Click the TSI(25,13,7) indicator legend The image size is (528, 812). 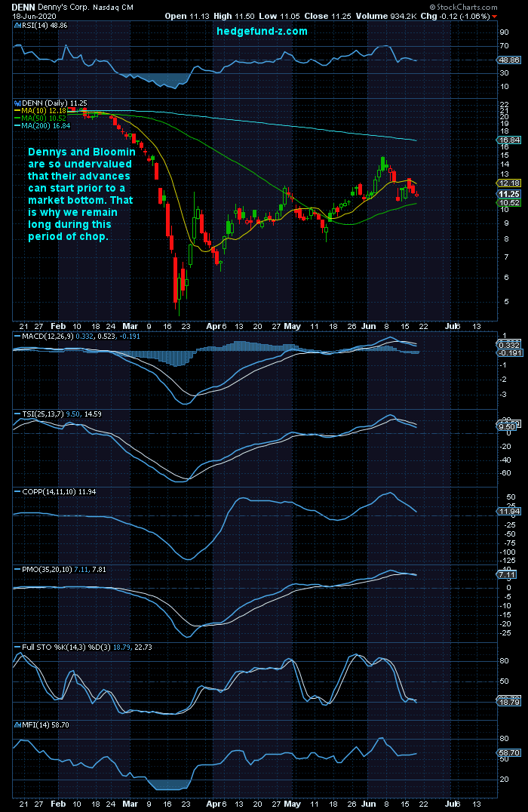(58, 414)
